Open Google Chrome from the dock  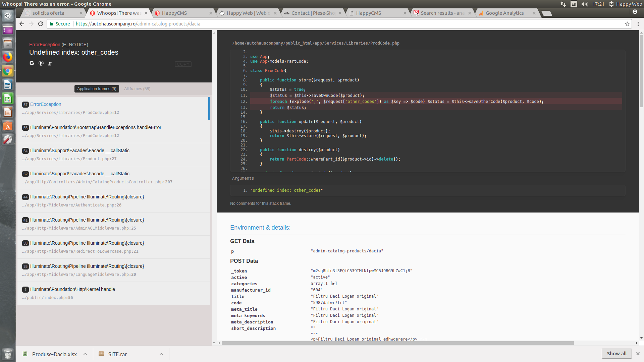click(8, 71)
